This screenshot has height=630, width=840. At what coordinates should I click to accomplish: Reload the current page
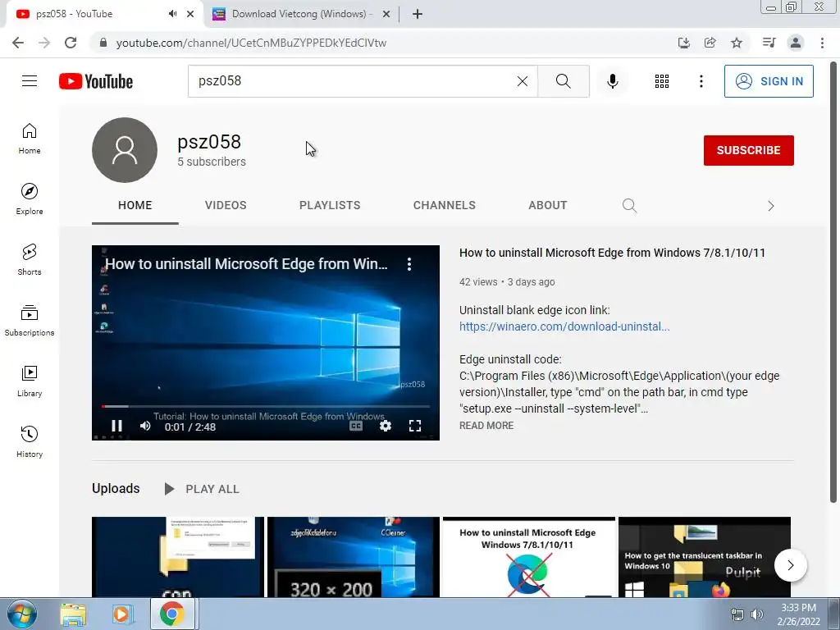(x=71, y=43)
